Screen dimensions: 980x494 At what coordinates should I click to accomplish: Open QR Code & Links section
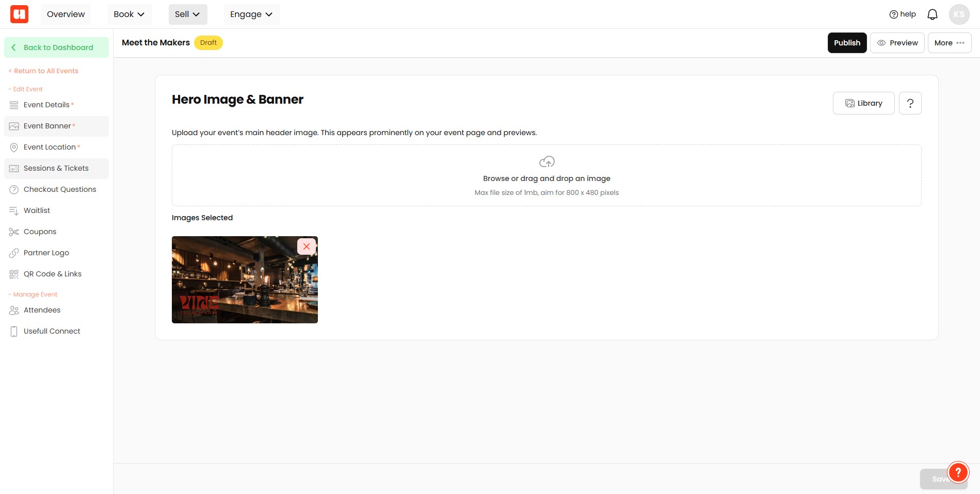point(57,274)
